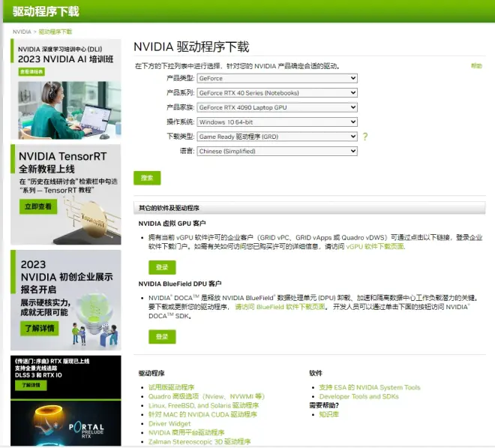Click 支持 ESA 的 NVIDIA System Tools link
Image resolution: width=495 pixels, height=448 pixels.
[x=370, y=387]
